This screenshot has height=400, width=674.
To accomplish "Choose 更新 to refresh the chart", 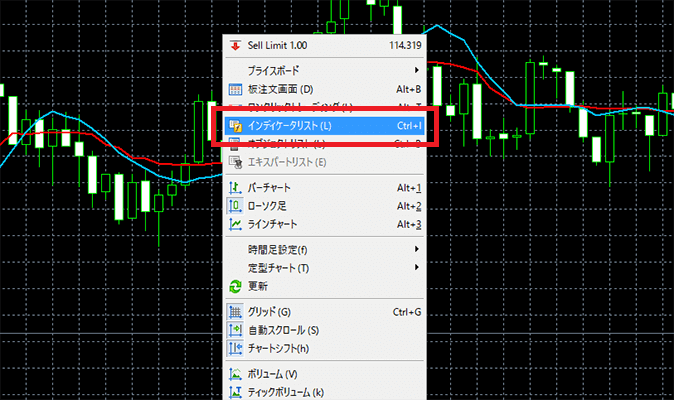I will coord(325,286).
